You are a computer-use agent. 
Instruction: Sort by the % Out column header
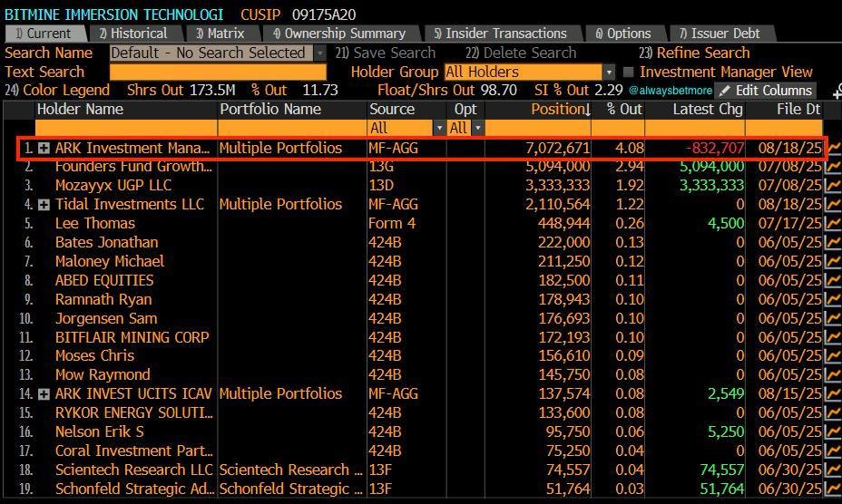click(624, 110)
